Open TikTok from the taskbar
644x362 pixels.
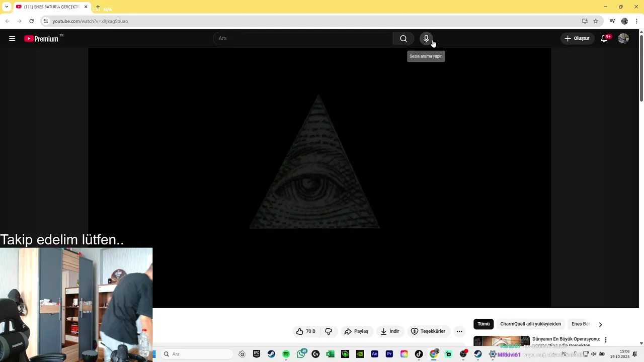tap(419, 354)
